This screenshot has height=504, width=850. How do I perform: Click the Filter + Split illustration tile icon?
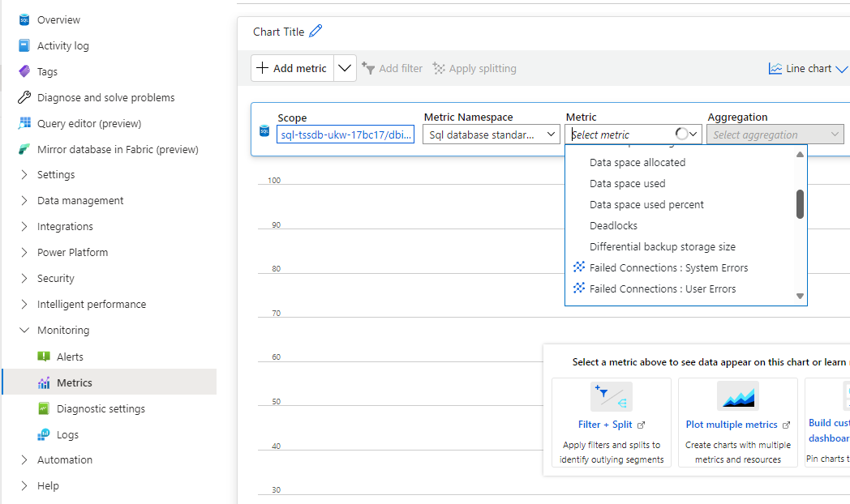coord(612,396)
